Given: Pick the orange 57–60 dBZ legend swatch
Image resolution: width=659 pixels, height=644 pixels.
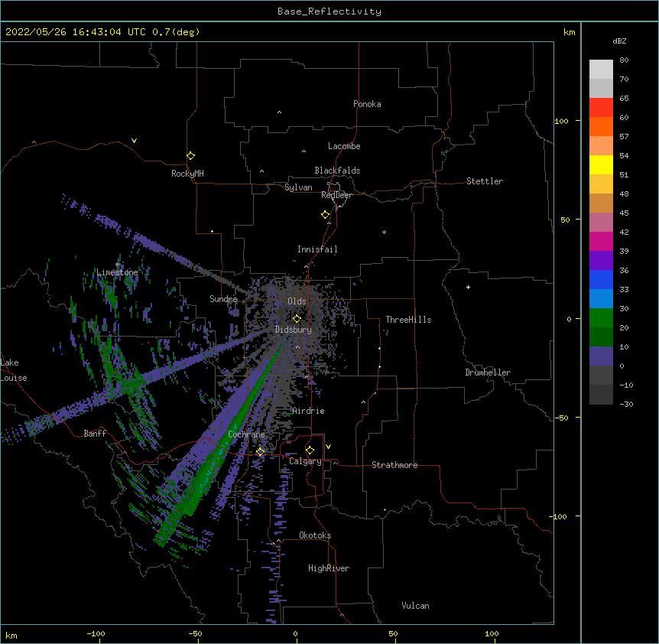Looking at the screenshot, I should point(601,126).
